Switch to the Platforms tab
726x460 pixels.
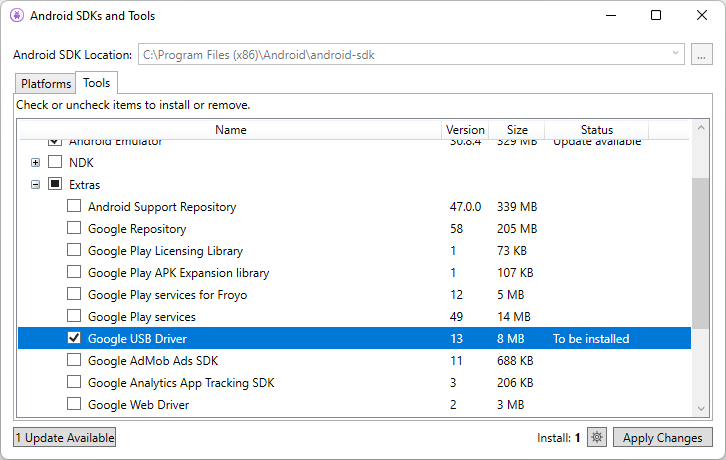[x=46, y=84]
